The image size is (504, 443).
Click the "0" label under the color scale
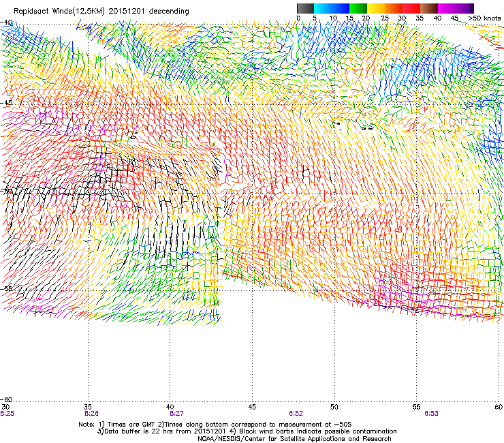point(298,18)
